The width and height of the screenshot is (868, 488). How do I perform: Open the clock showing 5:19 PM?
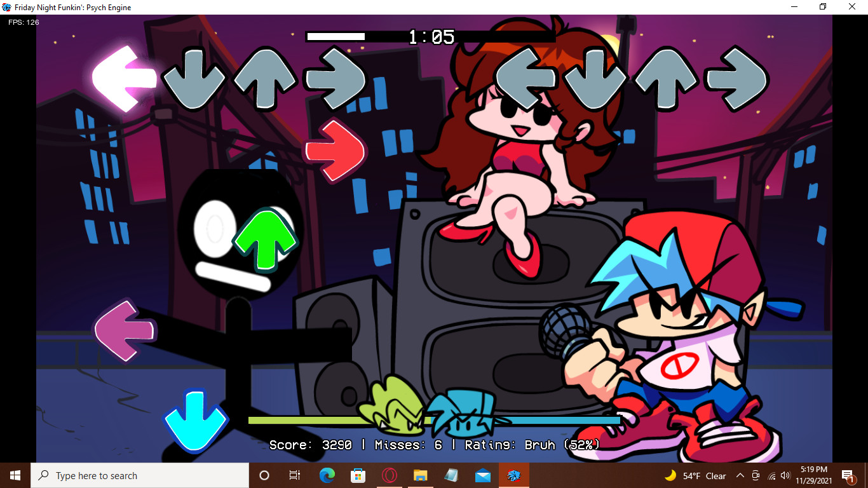(x=813, y=475)
